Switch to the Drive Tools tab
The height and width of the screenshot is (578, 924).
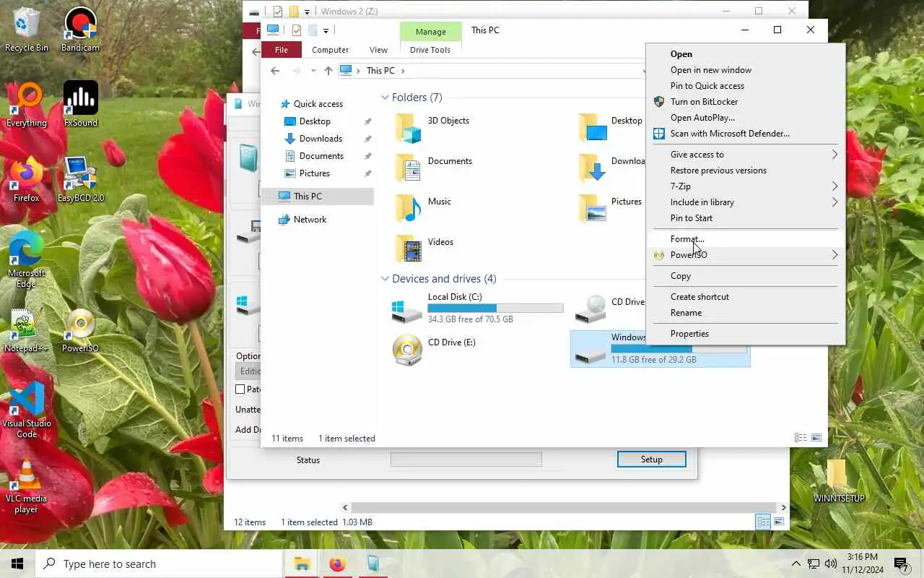tap(430, 50)
